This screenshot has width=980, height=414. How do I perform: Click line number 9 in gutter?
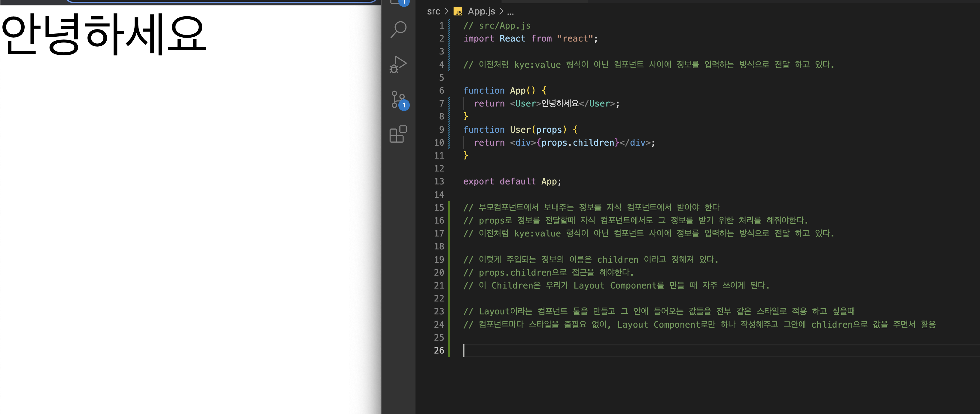click(x=441, y=129)
